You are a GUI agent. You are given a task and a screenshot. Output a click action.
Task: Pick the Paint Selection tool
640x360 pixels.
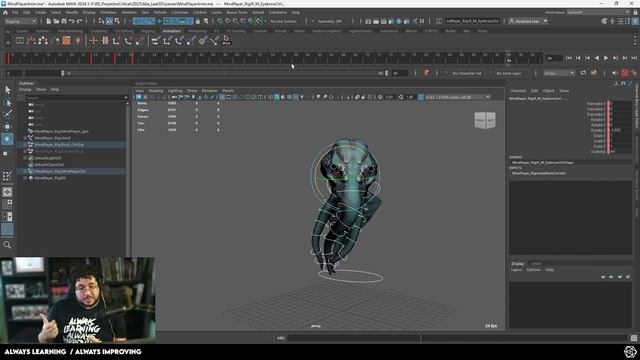pyautogui.click(x=7, y=114)
